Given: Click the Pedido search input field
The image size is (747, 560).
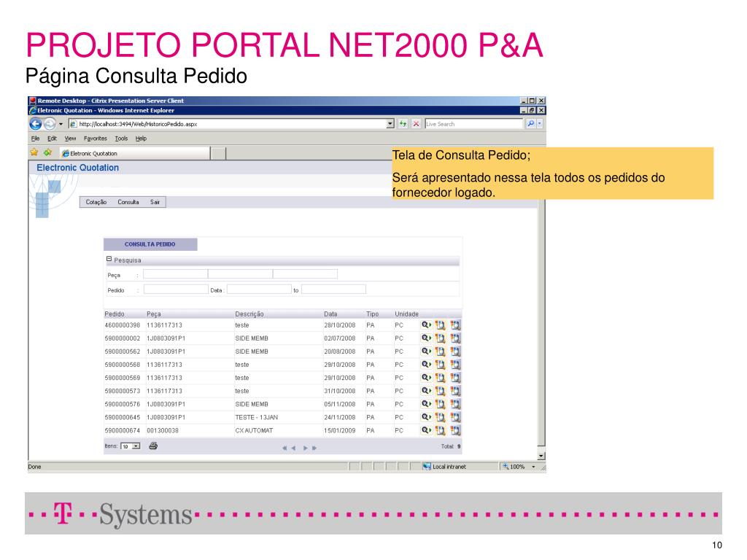Looking at the screenshot, I should click(x=176, y=289).
